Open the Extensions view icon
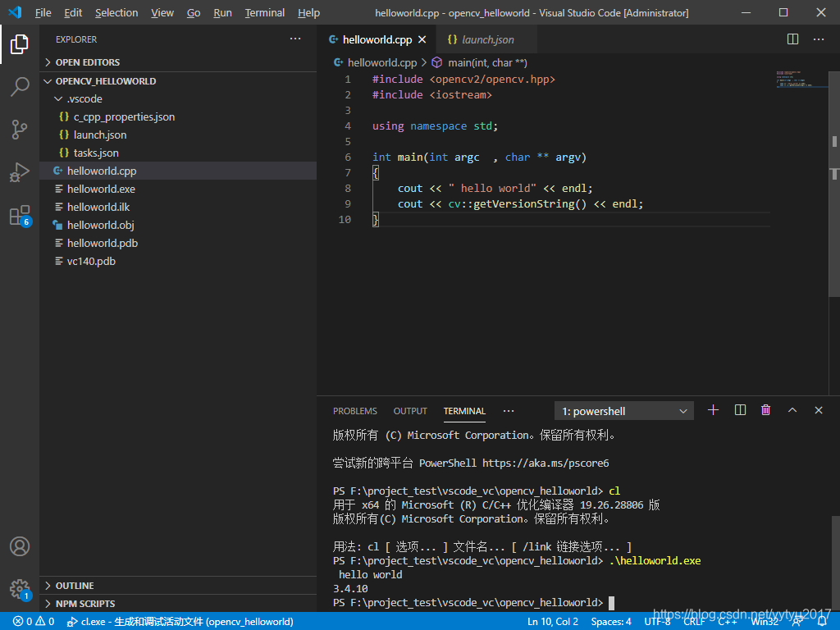This screenshot has height=630, width=840. coord(21,216)
